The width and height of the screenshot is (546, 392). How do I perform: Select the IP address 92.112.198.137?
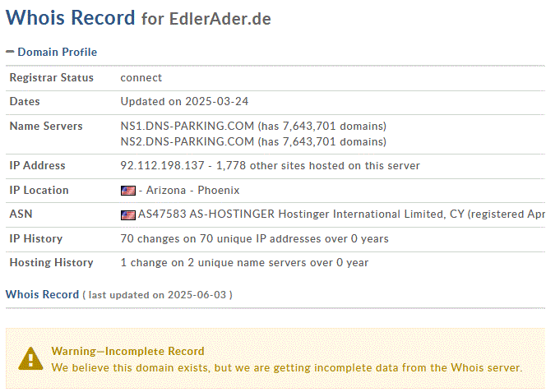point(162,166)
